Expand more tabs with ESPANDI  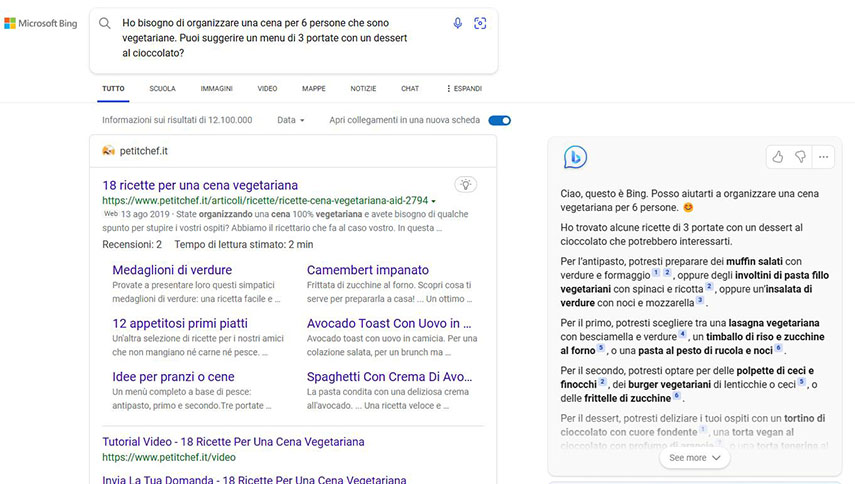tap(464, 88)
